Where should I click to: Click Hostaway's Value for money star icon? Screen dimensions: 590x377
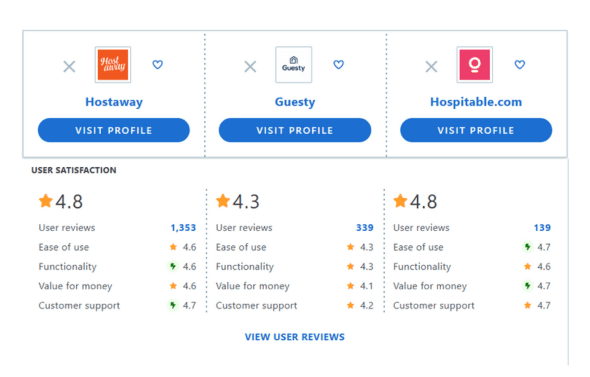(173, 286)
